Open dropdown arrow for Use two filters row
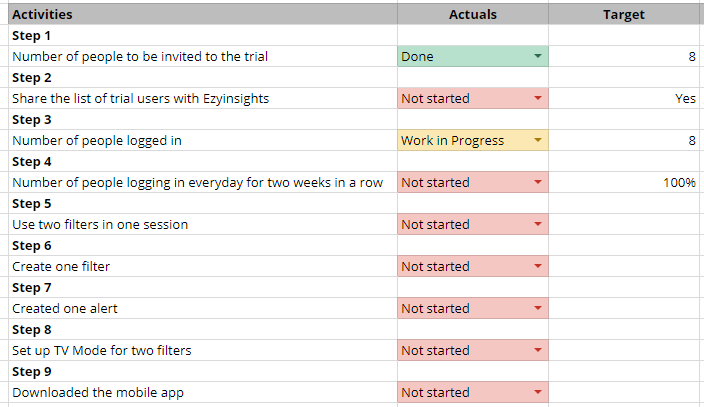704x407 pixels. coord(537,224)
